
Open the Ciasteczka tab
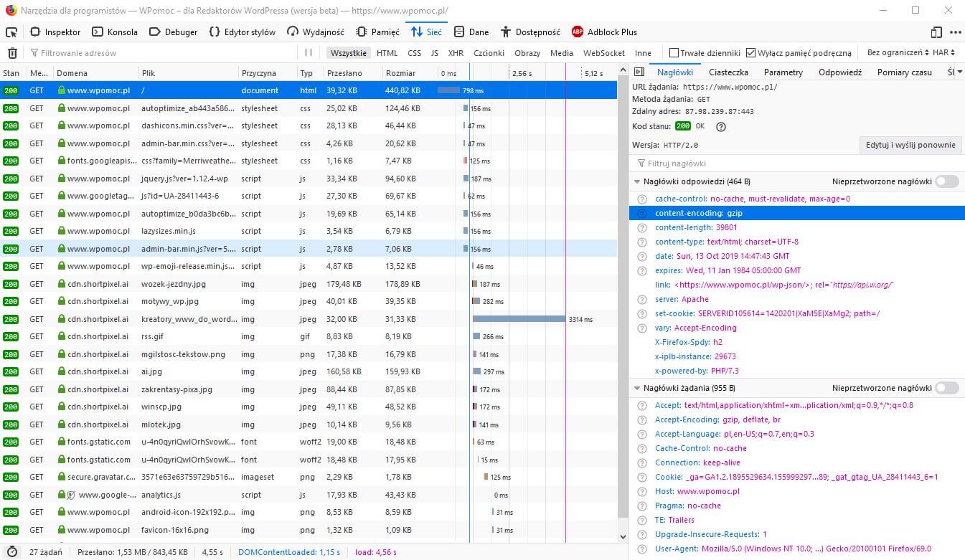(728, 72)
